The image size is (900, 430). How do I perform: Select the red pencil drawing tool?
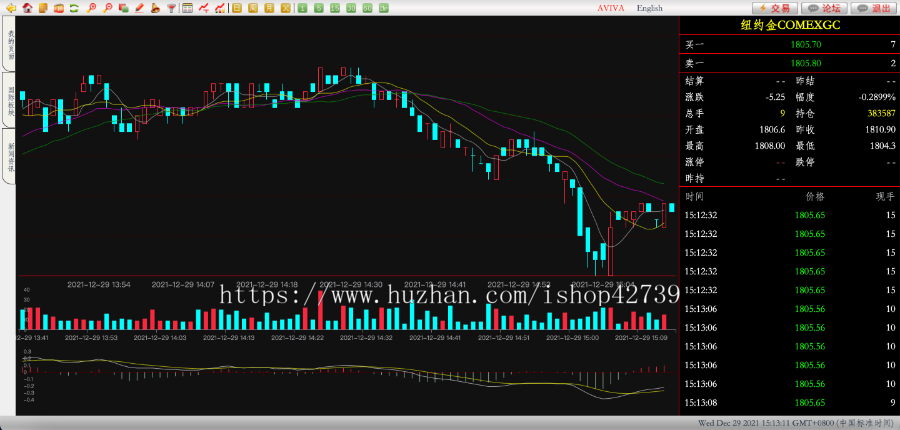(x=139, y=8)
